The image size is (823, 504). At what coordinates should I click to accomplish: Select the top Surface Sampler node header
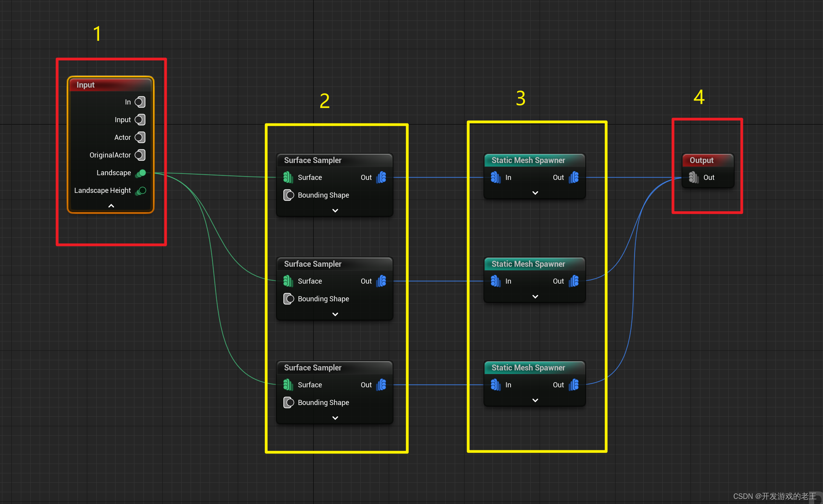(334, 160)
